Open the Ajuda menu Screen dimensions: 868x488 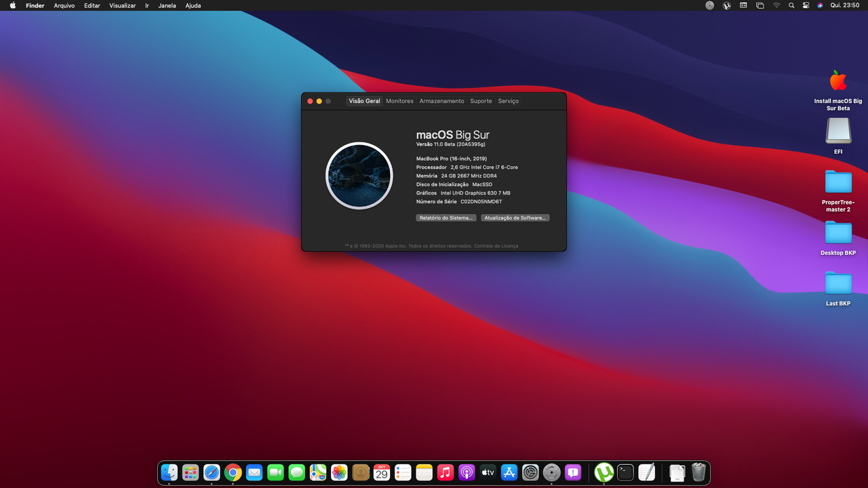(193, 5)
